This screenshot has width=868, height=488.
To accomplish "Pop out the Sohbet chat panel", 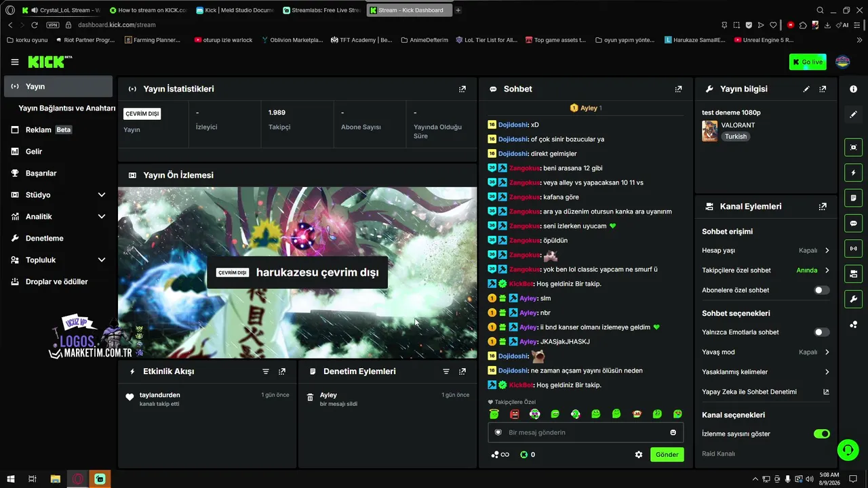I will point(678,89).
